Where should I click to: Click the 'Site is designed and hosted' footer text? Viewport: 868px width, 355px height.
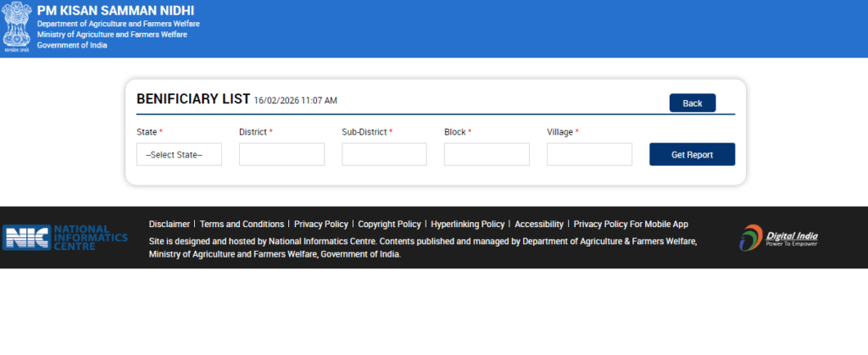pyautogui.click(x=423, y=248)
